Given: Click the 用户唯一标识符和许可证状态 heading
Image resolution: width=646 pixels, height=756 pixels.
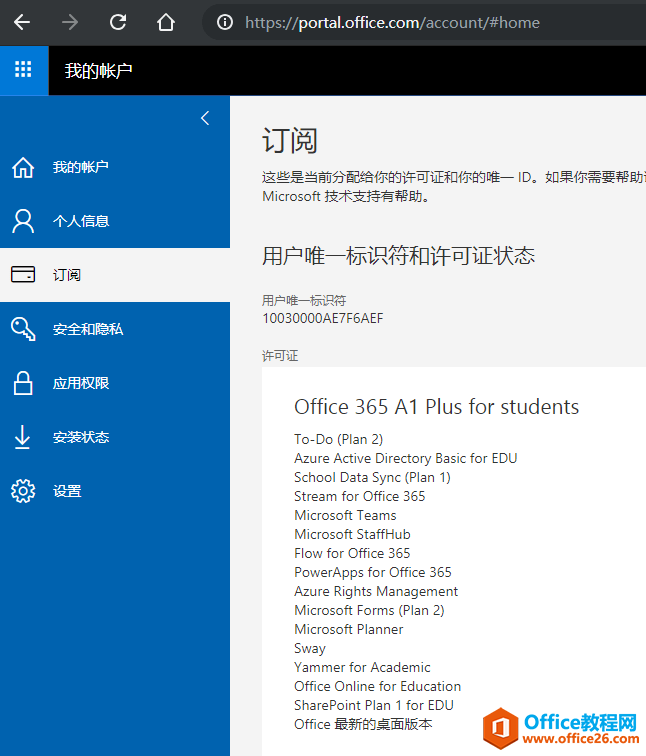Looking at the screenshot, I should tap(398, 256).
